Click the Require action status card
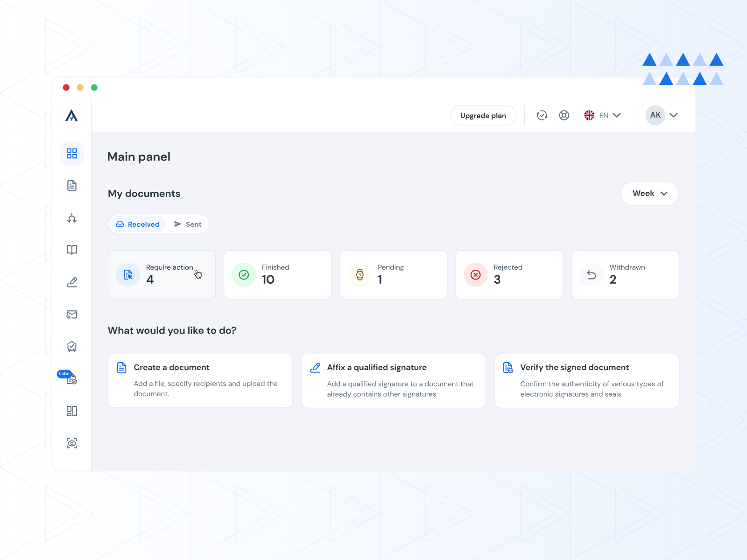The height and width of the screenshot is (560, 747). [162, 274]
